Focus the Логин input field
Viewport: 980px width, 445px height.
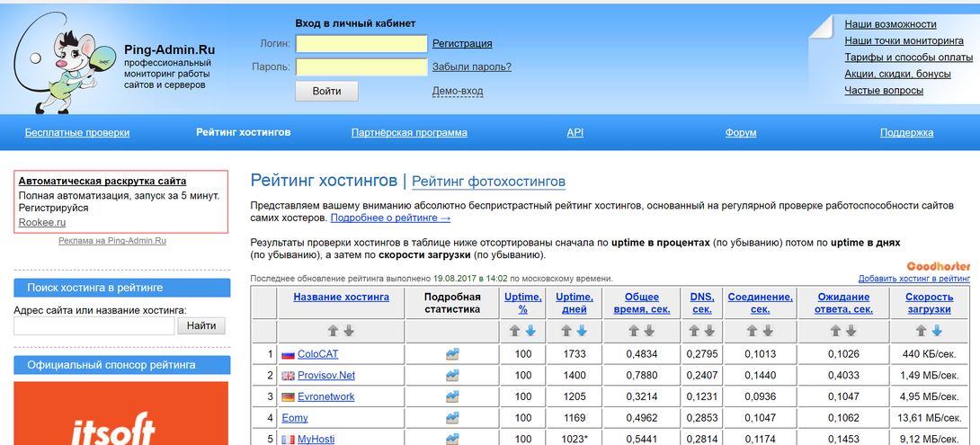[361, 44]
